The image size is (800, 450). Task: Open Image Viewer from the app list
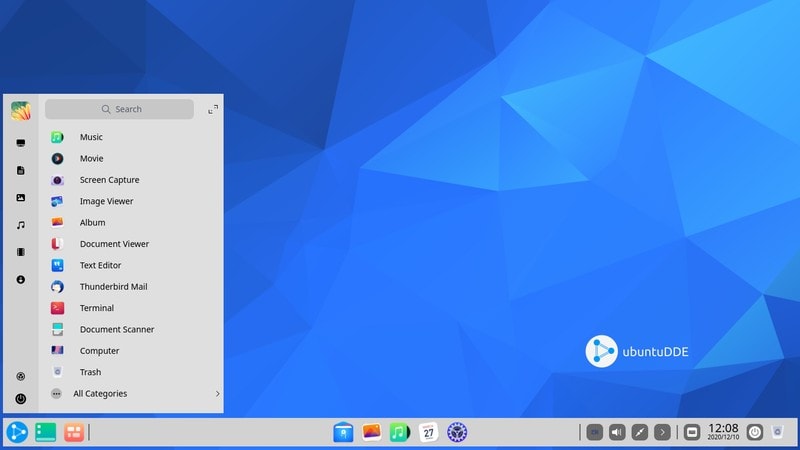click(x=131, y=202)
